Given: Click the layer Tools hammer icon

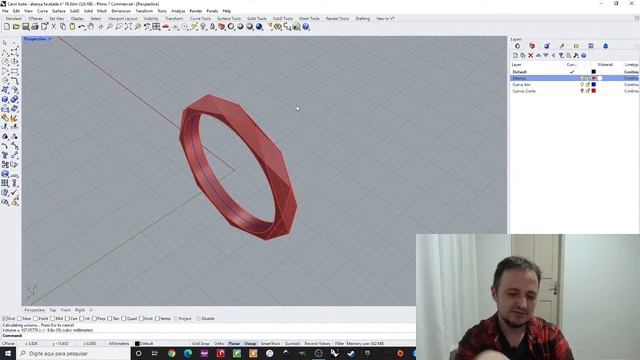Looking at the screenshot, I should click(576, 56).
